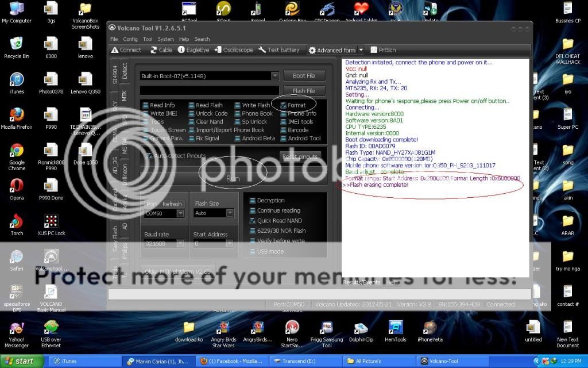Open the Baud rate 921600 dropdown

pyautogui.click(x=180, y=244)
